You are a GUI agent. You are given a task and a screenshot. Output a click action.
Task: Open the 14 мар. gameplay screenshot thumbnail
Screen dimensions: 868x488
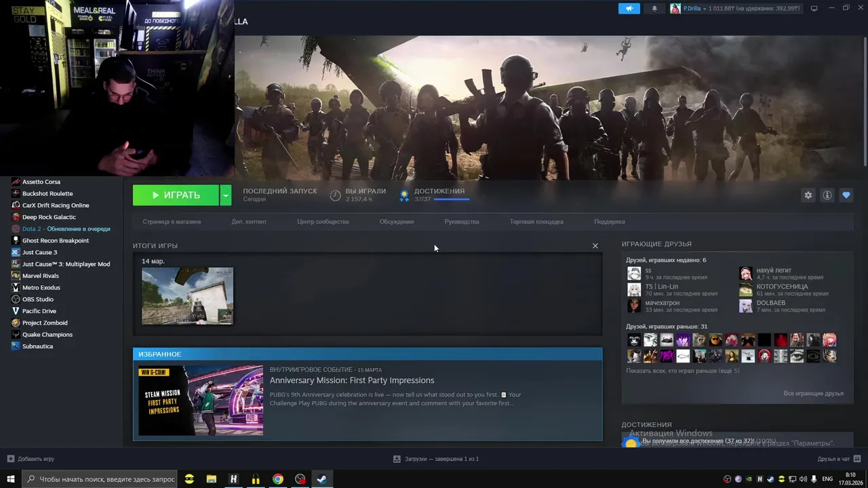click(187, 296)
